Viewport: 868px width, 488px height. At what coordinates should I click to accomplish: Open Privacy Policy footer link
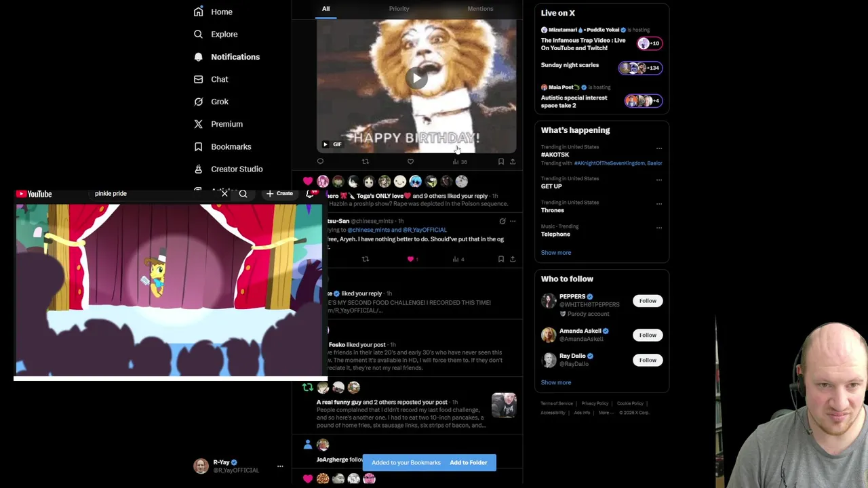[595, 403]
